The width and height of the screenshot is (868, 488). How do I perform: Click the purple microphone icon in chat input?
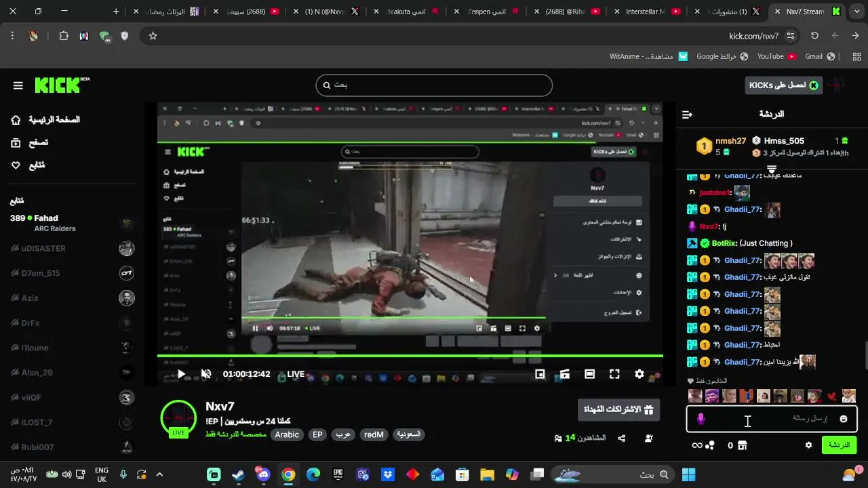[x=701, y=419]
